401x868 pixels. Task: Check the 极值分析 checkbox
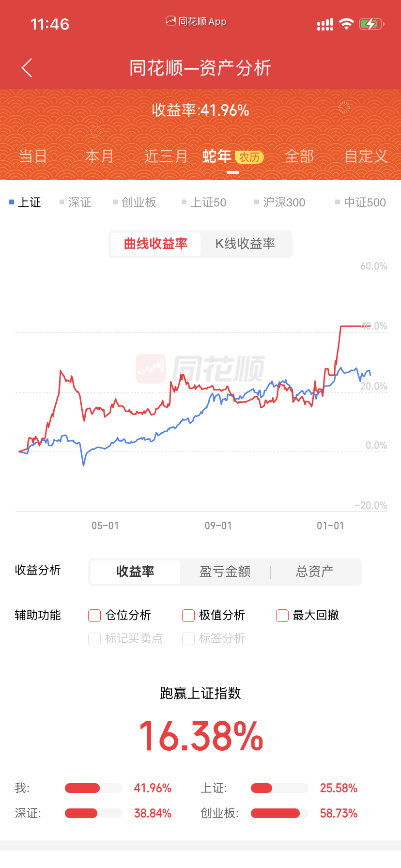point(188,615)
